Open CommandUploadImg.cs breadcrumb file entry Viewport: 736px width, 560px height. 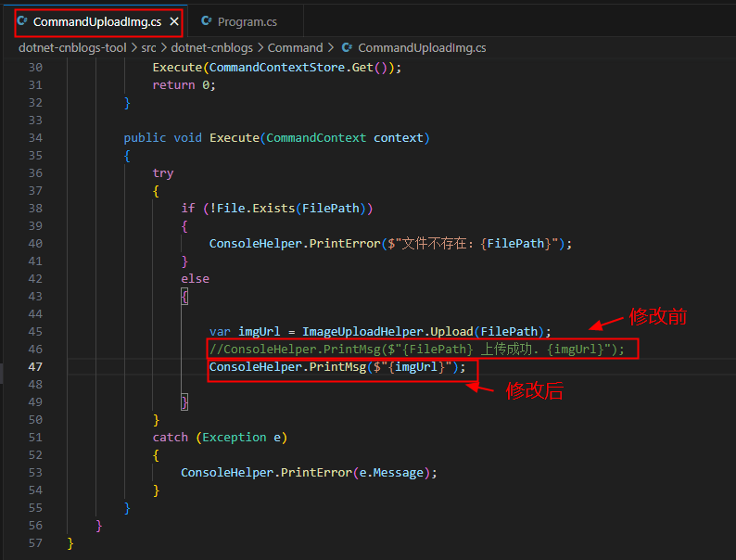coord(422,48)
